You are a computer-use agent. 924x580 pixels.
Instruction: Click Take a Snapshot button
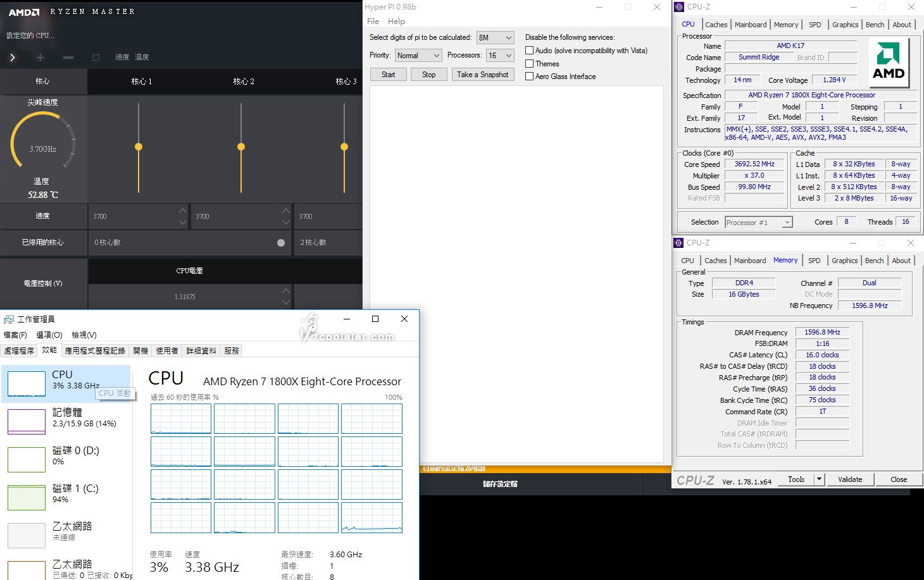483,75
